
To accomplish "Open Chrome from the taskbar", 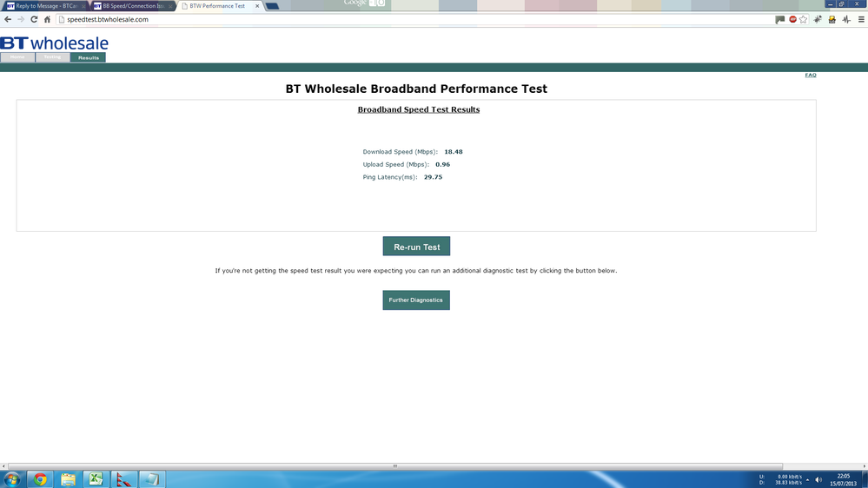I will [x=40, y=479].
